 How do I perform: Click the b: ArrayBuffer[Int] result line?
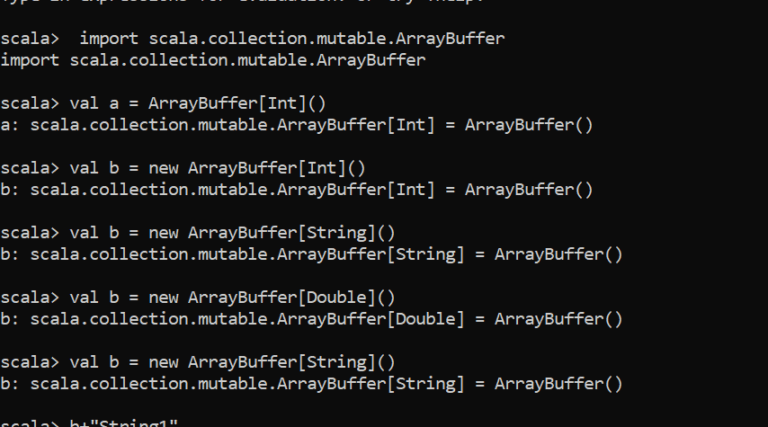pyautogui.click(x=297, y=190)
